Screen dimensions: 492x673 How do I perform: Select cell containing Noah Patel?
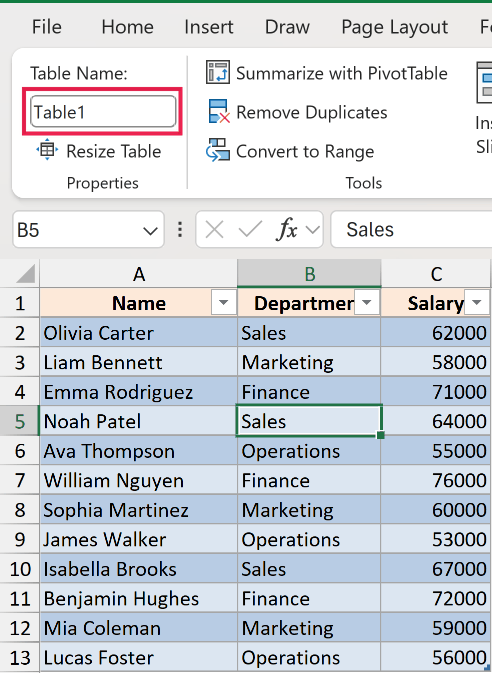click(x=138, y=421)
